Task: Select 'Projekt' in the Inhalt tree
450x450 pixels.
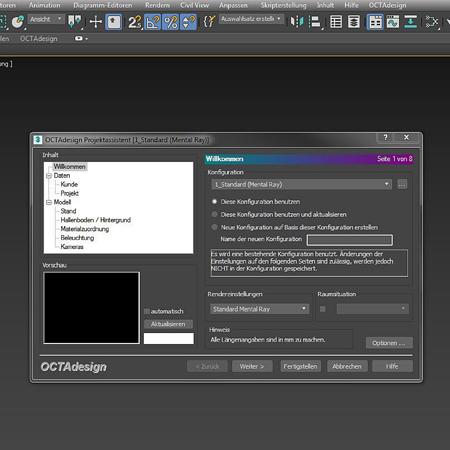Action: coord(70,193)
